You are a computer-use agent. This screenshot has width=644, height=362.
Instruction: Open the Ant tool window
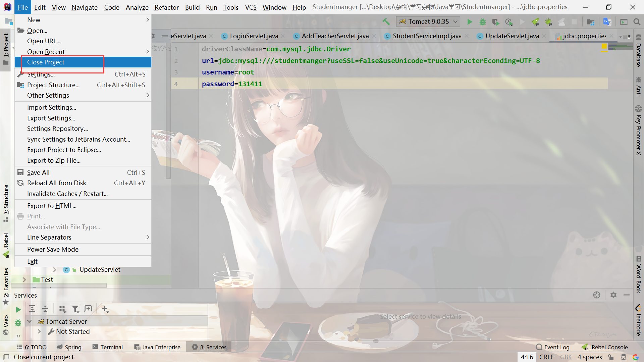tap(638, 86)
